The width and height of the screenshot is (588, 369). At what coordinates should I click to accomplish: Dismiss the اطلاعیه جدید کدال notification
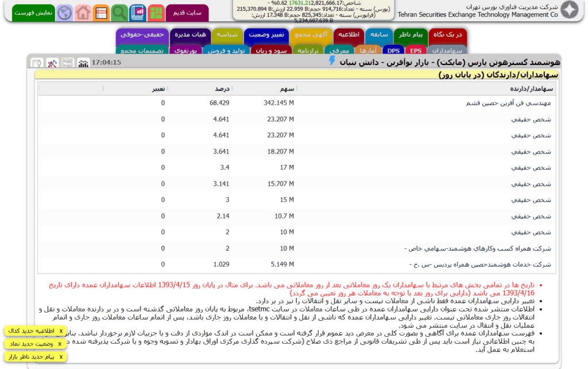click(x=61, y=330)
